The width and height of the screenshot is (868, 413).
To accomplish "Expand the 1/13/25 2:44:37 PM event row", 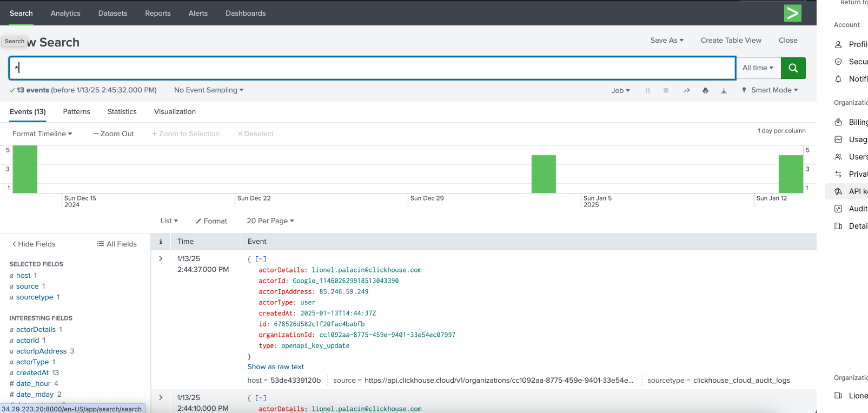I will [x=161, y=259].
